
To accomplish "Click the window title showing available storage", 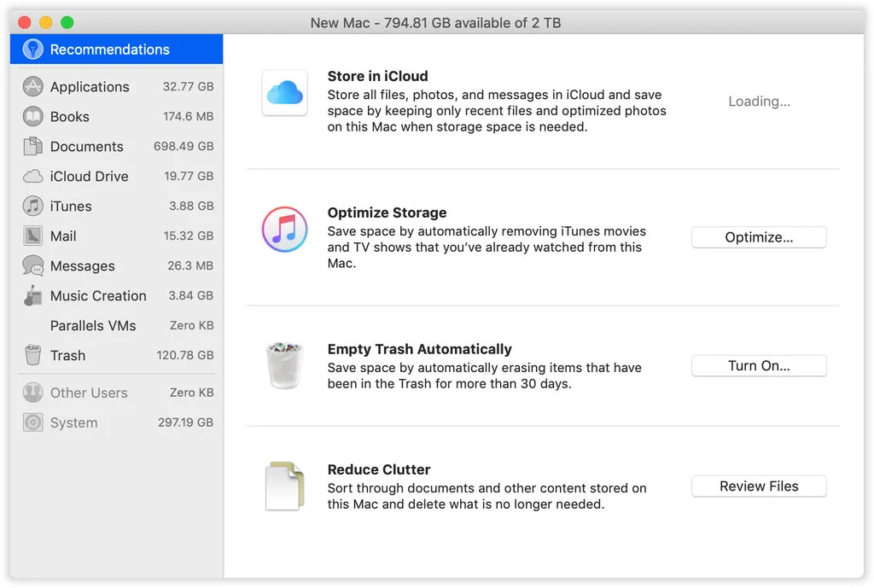I will point(435,23).
